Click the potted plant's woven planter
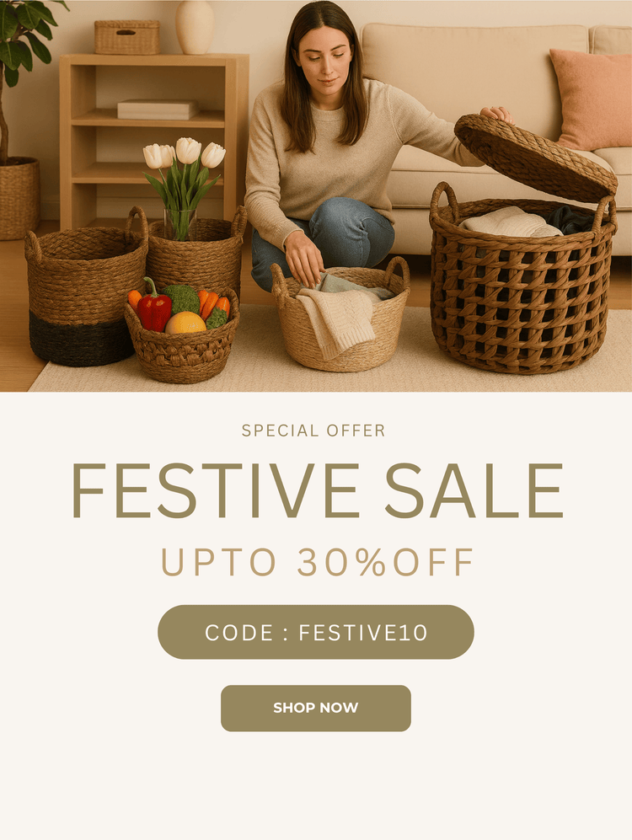This screenshot has width=632, height=840. click(x=19, y=198)
